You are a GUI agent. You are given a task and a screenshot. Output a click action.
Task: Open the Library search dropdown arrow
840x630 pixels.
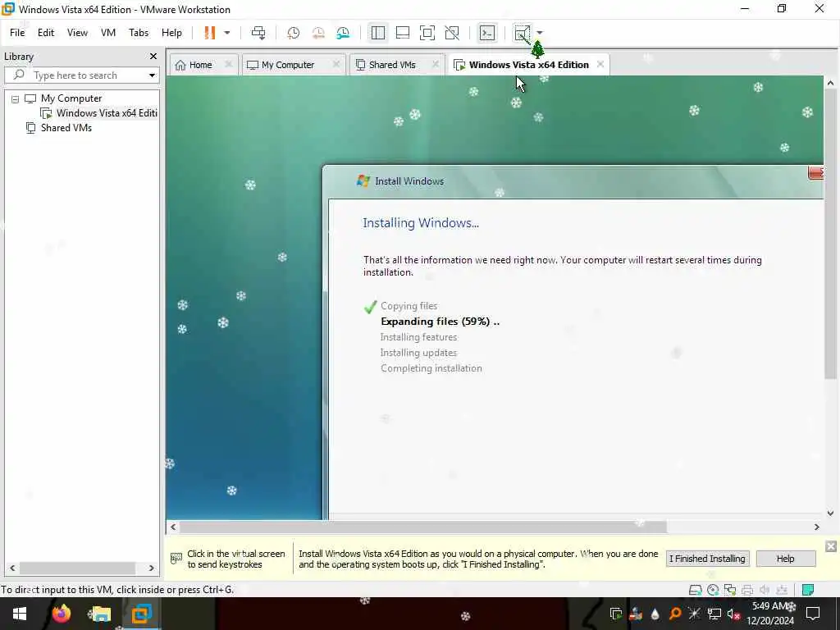point(152,75)
